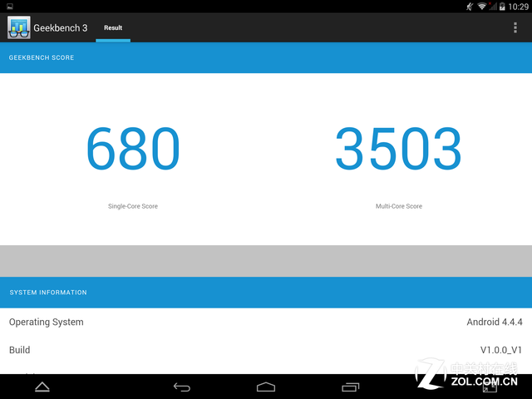
Task: Tap the muted/vibrate status icon
Action: coord(470,7)
